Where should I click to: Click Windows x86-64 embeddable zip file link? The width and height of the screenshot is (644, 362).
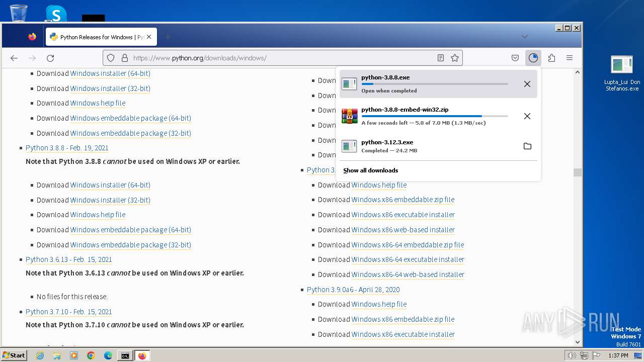click(x=408, y=245)
